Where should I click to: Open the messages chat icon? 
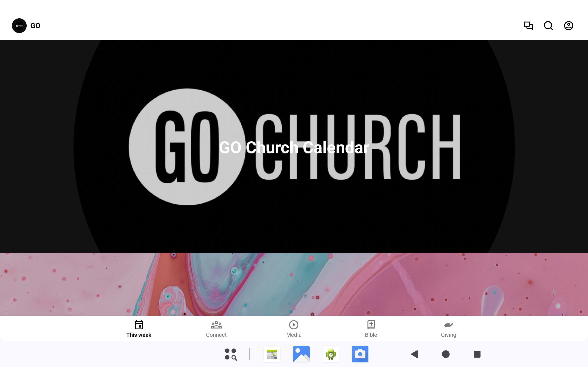click(x=528, y=26)
